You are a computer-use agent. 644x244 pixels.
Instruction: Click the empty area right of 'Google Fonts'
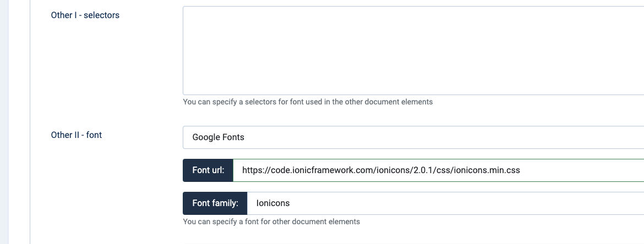[x=440, y=137]
